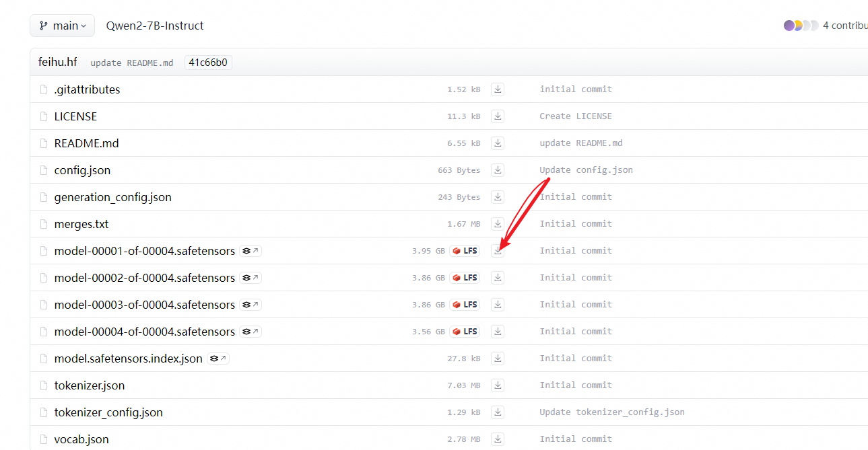View the 4 contributors list
868x450 pixels.
click(x=845, y=26)
